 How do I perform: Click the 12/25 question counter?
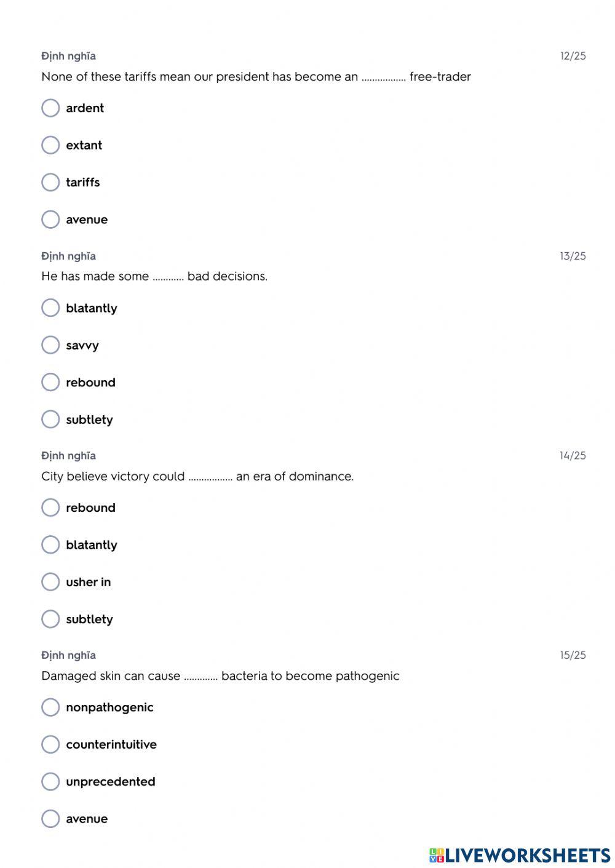[573, 56]
